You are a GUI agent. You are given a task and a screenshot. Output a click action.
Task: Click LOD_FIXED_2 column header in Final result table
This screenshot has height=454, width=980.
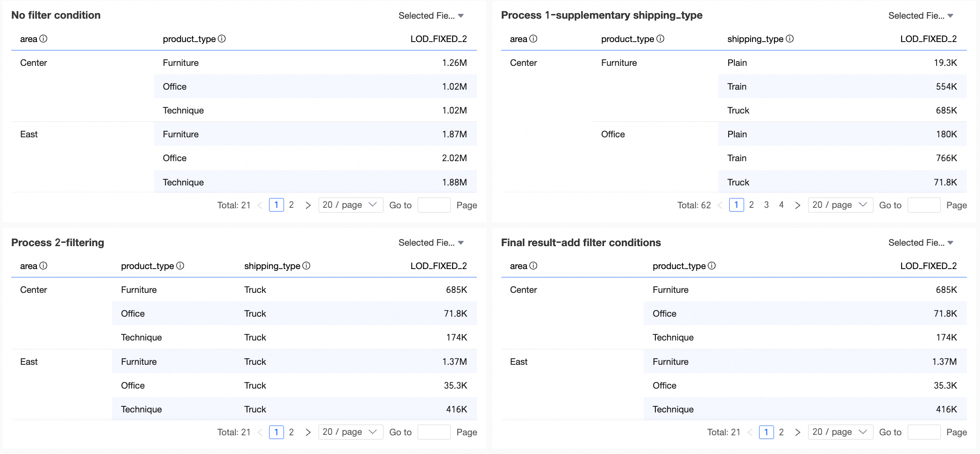point(928,266)
